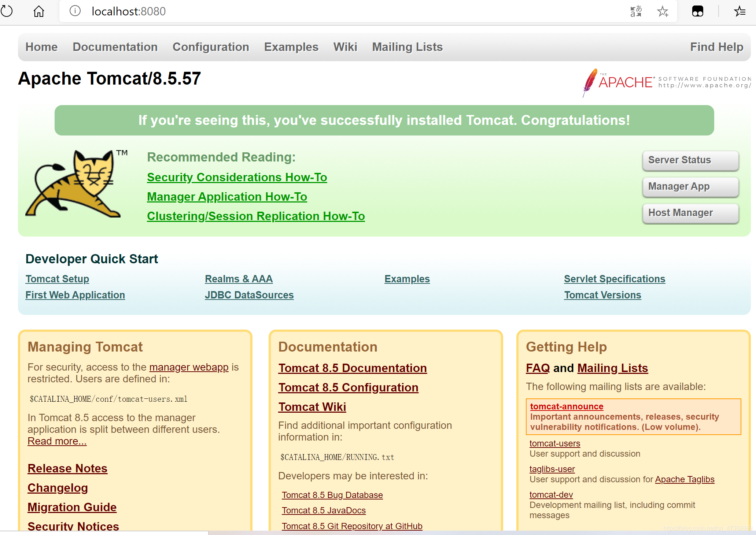
Task: Click the Host Manager button
Action: (x=691, y=213)
